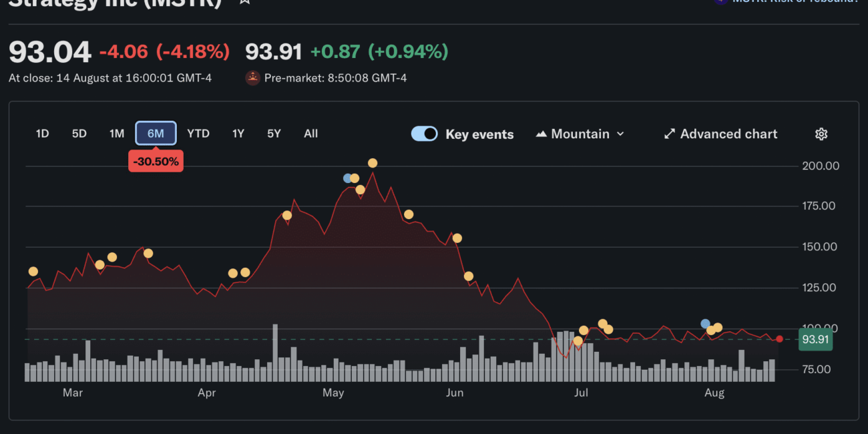Click the -30.50% change badge
Image resolution: width=868 pixels, height=434 pixels.
[156, 161]
